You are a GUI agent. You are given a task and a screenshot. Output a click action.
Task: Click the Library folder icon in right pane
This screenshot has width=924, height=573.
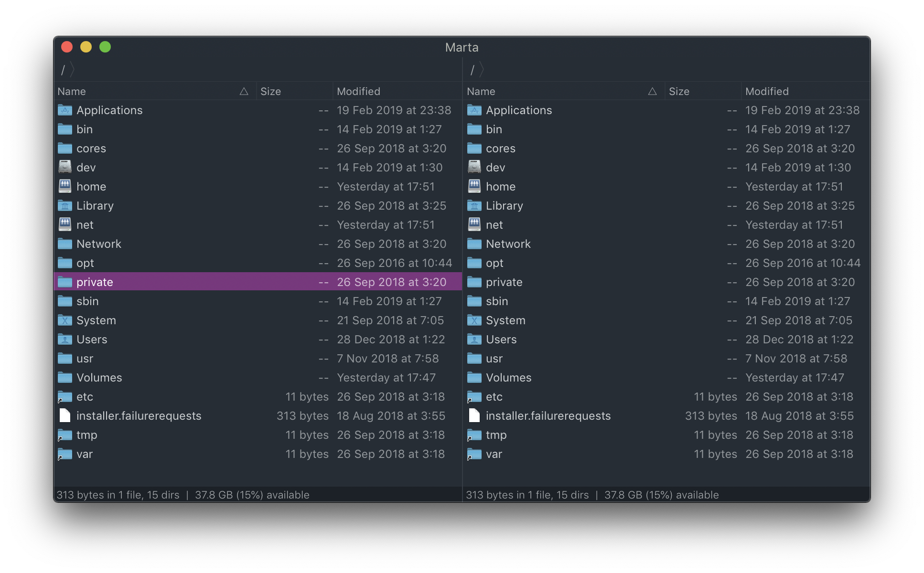click(474, 205)
